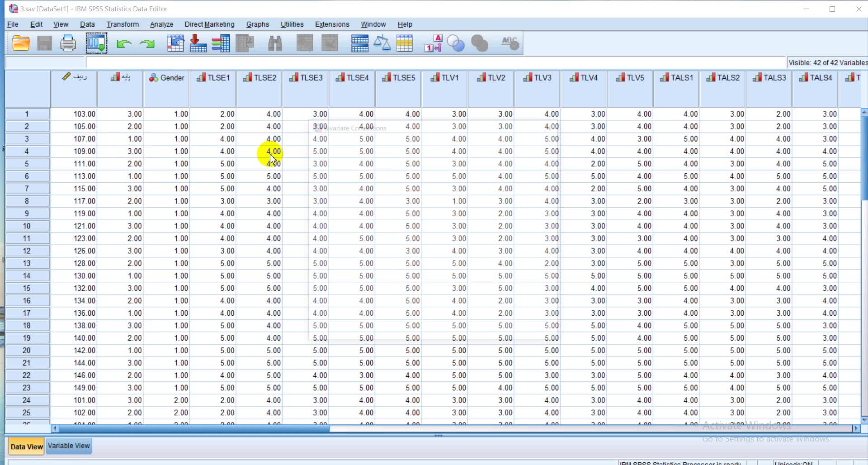This screenshot has height=465, width=868.
Task: Click the Split File icon
Action: (x=360, y=43)
